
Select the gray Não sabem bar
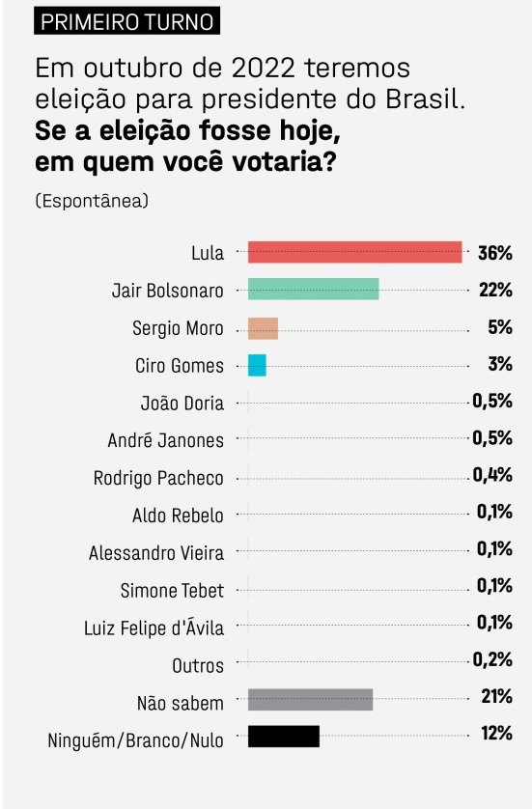(x=310, y=700)
